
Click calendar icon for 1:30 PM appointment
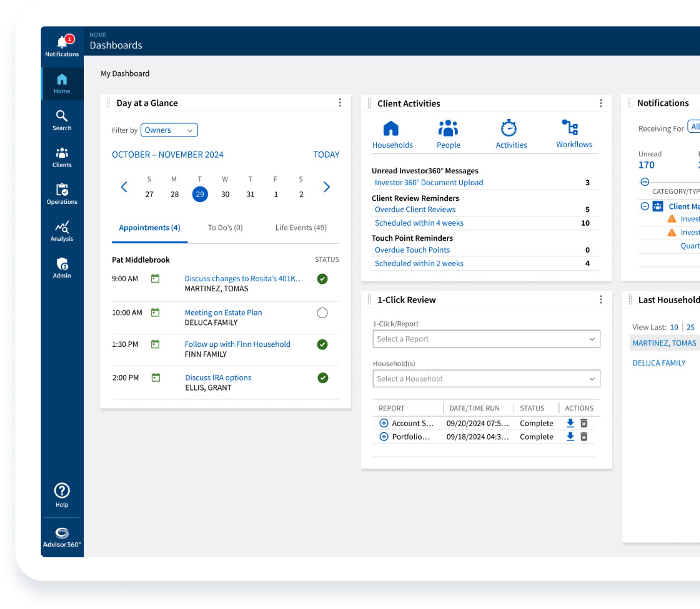[x=155, y=344]
